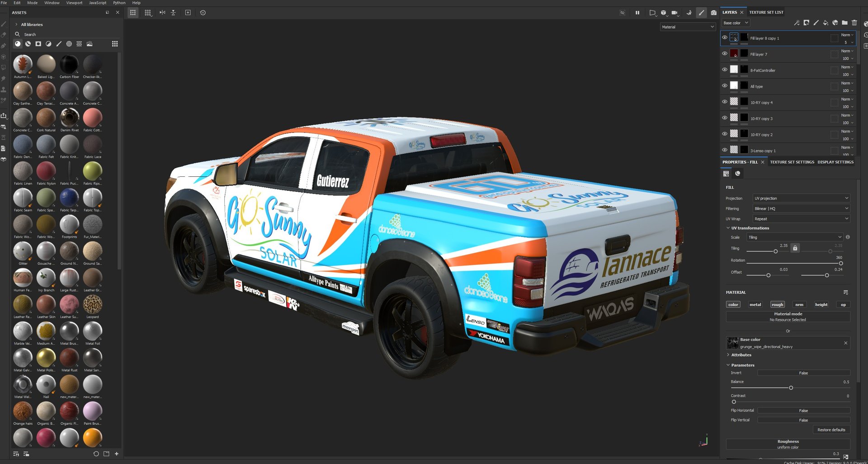This screenshot has width=868, height=464.
Task: Adjust the Contrast slider handle
Action: click(x=734, y=402)
